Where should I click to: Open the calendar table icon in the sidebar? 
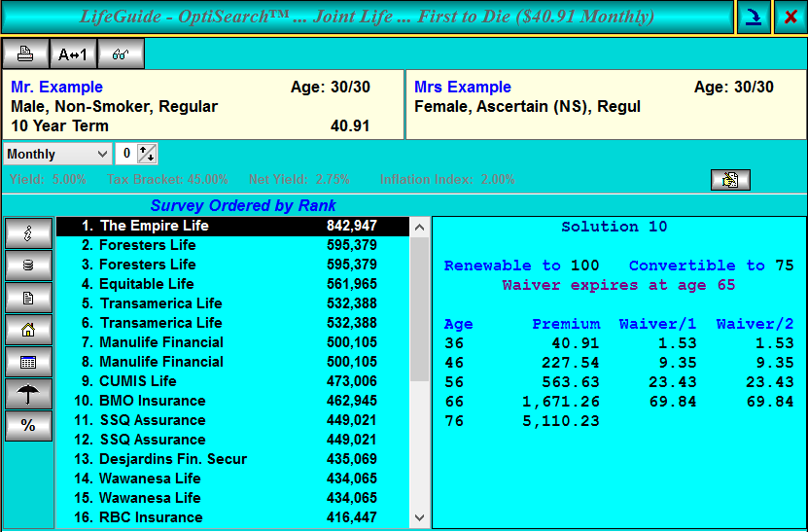pos(28,362)
